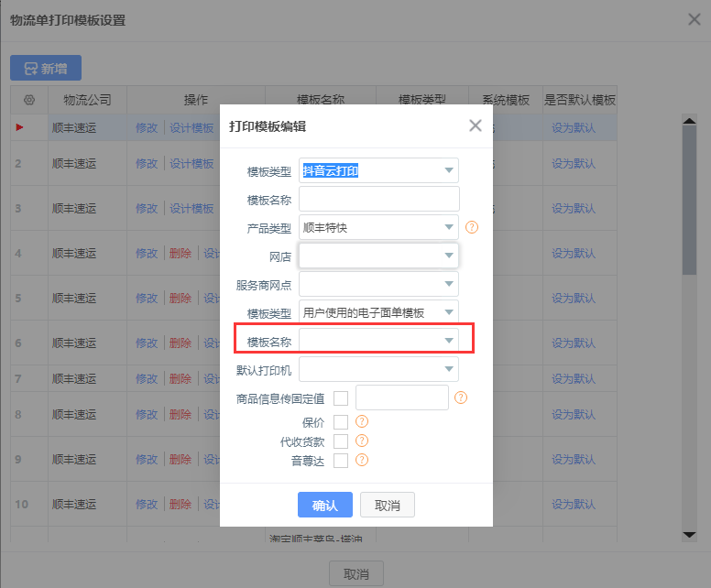Image resolution: width=711 pixels, height=588 pixels.
Task: Click 删除 in row 5
Action: [180, 298]
